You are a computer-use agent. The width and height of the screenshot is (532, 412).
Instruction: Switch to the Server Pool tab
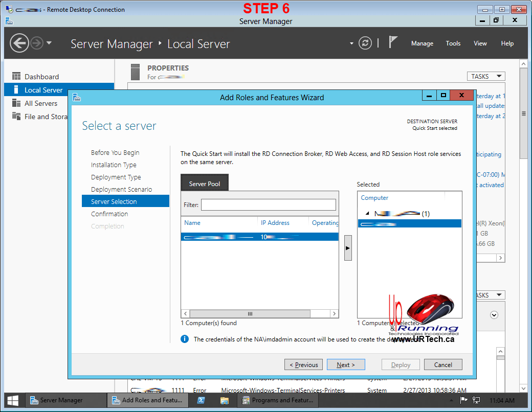pos(205,184)
